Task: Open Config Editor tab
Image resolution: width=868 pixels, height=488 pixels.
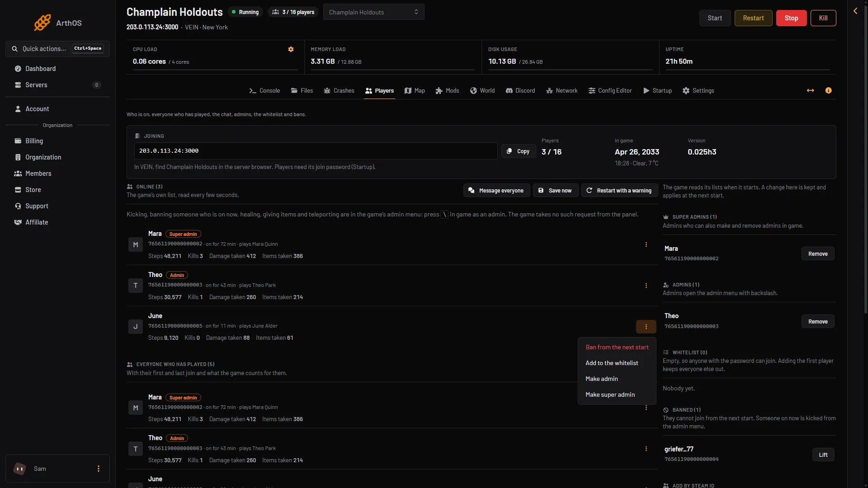Action: [x=610, y=91]
